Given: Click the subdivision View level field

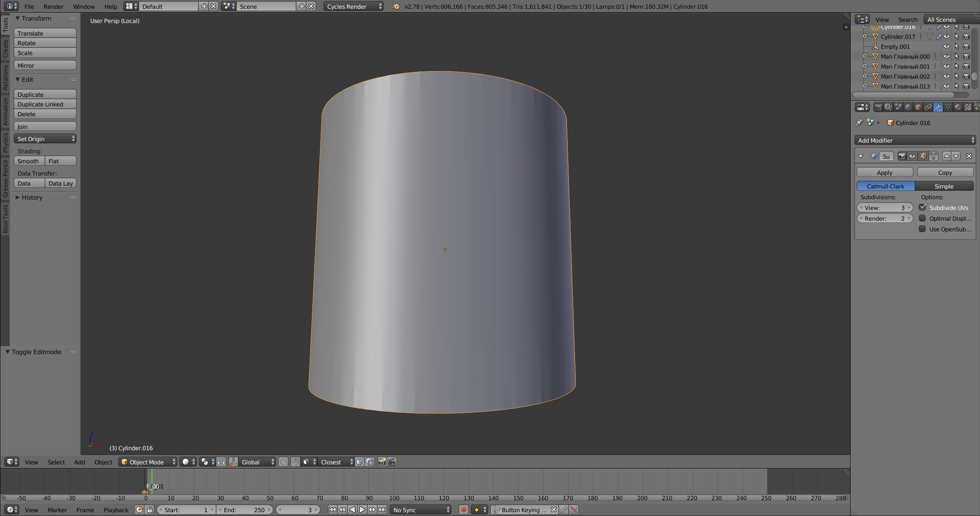Looking at the screenshot, I should click(885, 208).
